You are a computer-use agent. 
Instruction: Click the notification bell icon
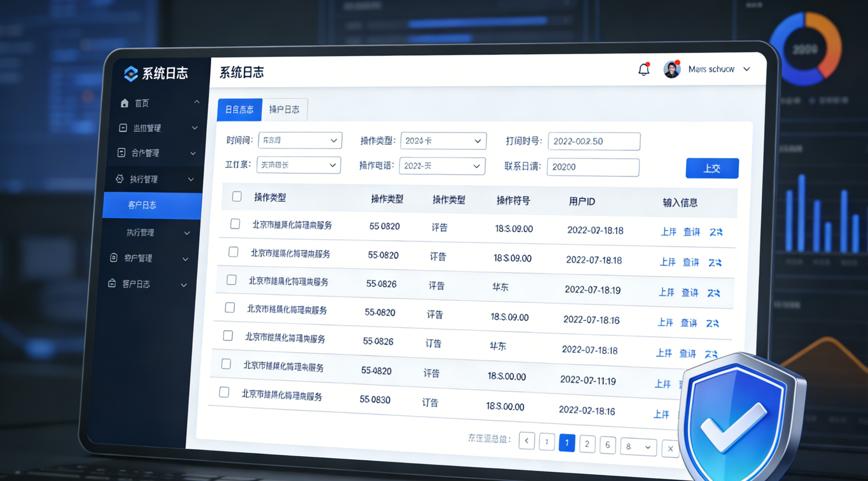pos(644,70)
